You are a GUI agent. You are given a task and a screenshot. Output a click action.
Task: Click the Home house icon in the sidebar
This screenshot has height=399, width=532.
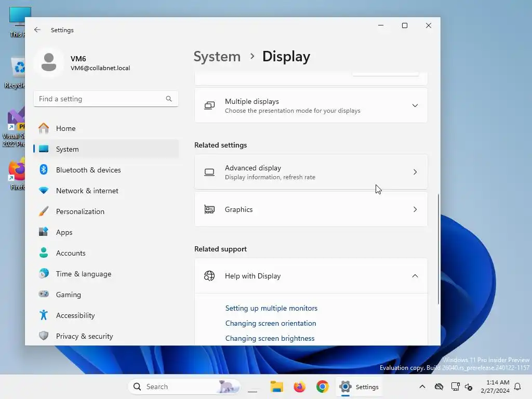pyautogui.click(x=44, y=128)
